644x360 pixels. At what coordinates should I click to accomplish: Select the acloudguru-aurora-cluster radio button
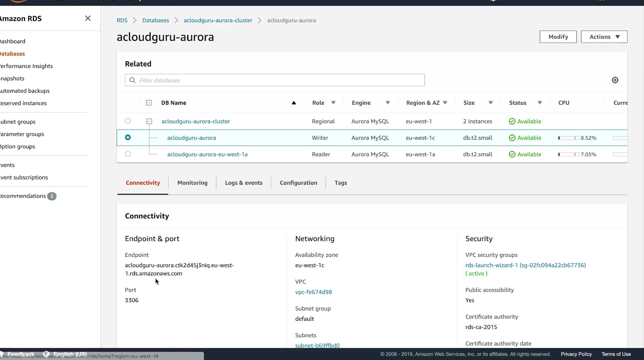(128, 121)
